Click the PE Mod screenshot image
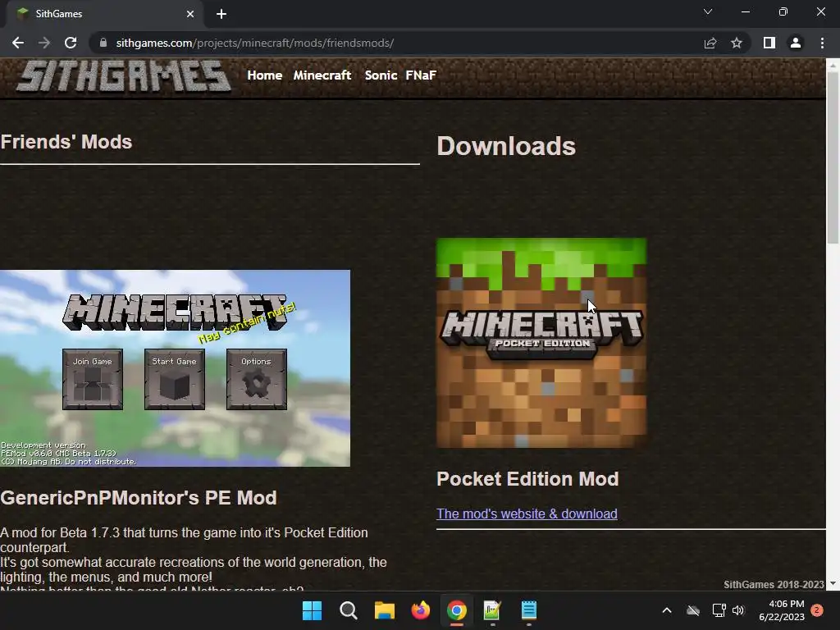 tap(176, 368)
